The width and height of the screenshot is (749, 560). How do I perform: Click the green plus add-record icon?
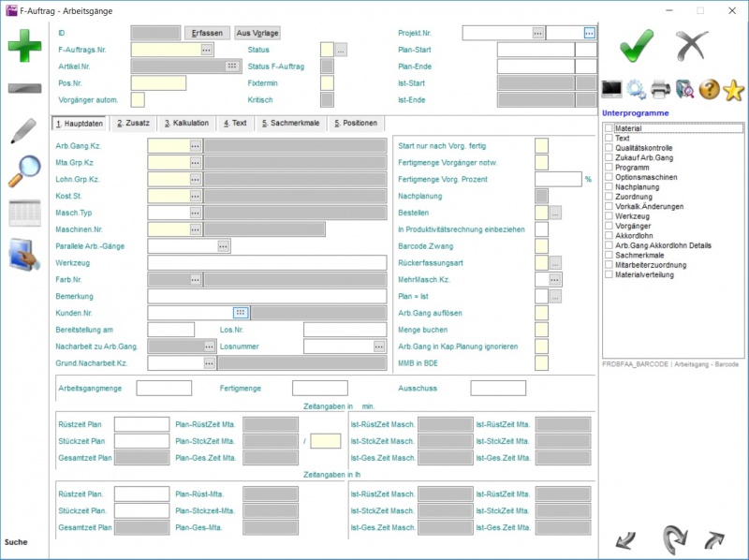coord(24,46)
